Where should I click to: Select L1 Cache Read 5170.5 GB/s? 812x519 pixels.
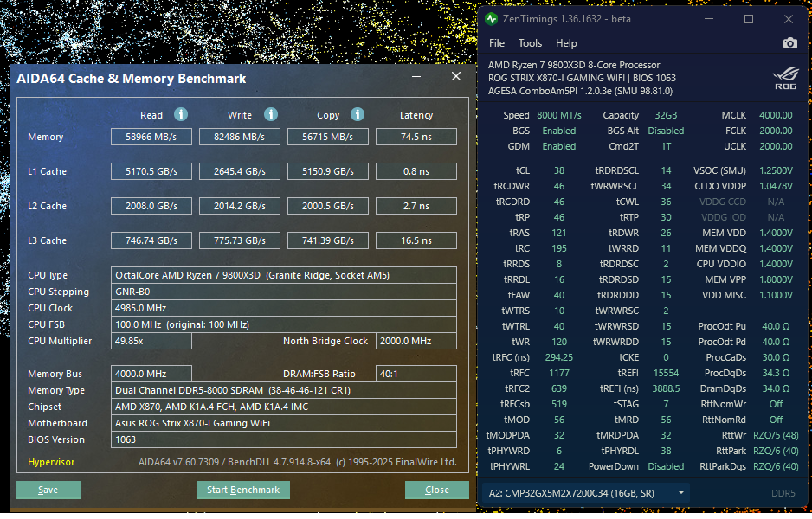[x=151, y=171]
